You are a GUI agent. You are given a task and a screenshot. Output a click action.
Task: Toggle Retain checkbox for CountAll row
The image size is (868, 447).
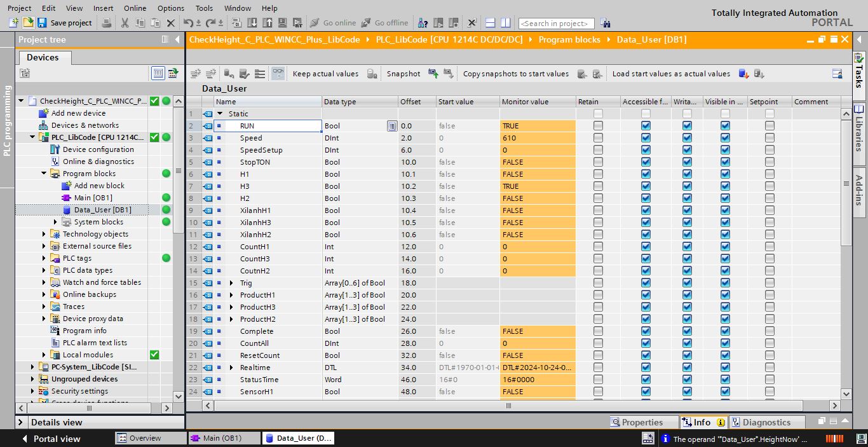[598, 343]
